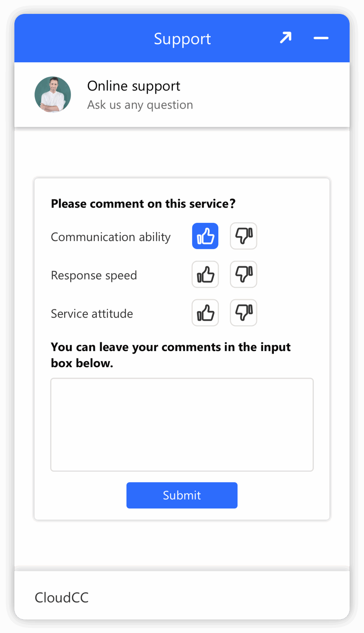Select thumbs down for Communication ability
364x633 pixels.
tap(243, 236)
